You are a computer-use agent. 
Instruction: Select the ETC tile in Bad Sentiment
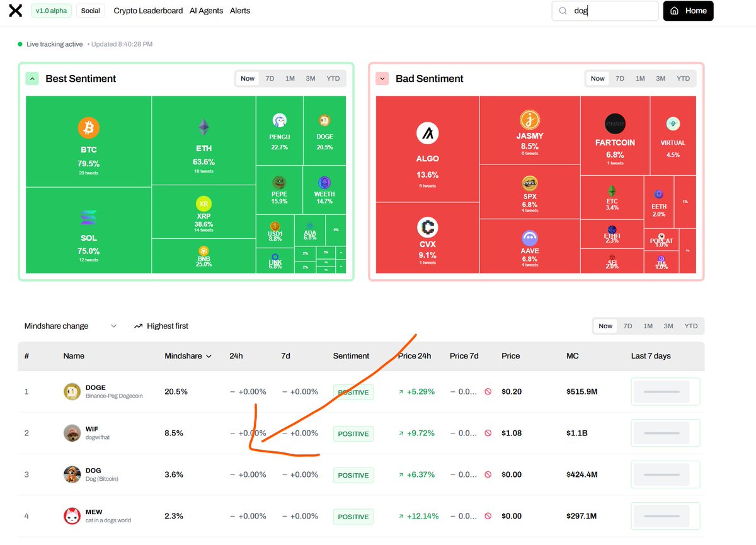click(612, 197)
